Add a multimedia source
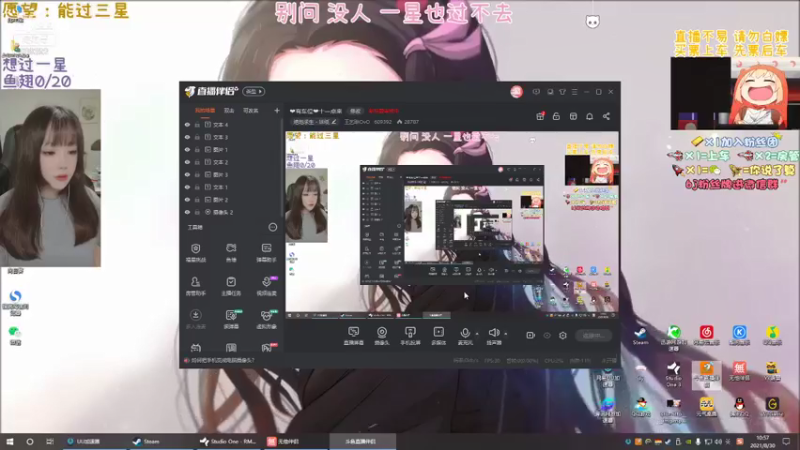This screenshot has height=450, width=800. [x=438, y=336]
